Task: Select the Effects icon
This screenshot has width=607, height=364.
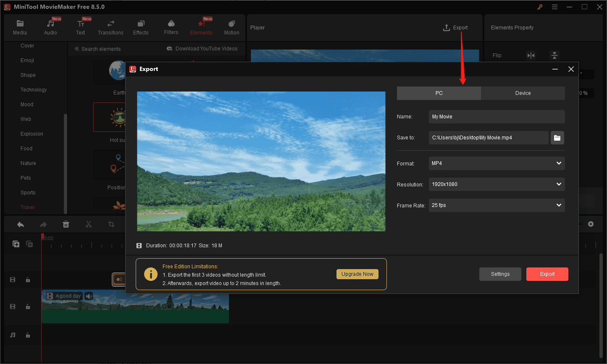Action: [141, 26]
